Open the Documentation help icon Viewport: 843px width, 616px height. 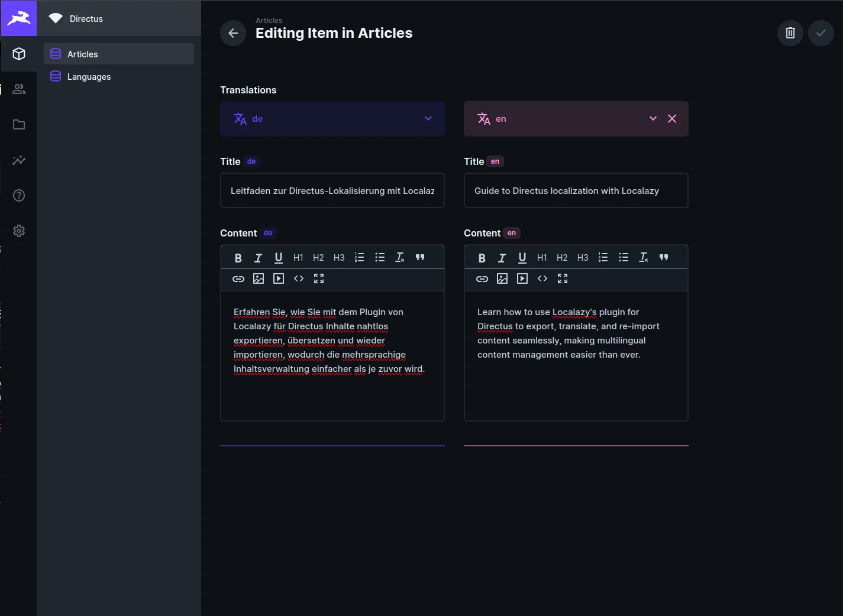(19, 196)
